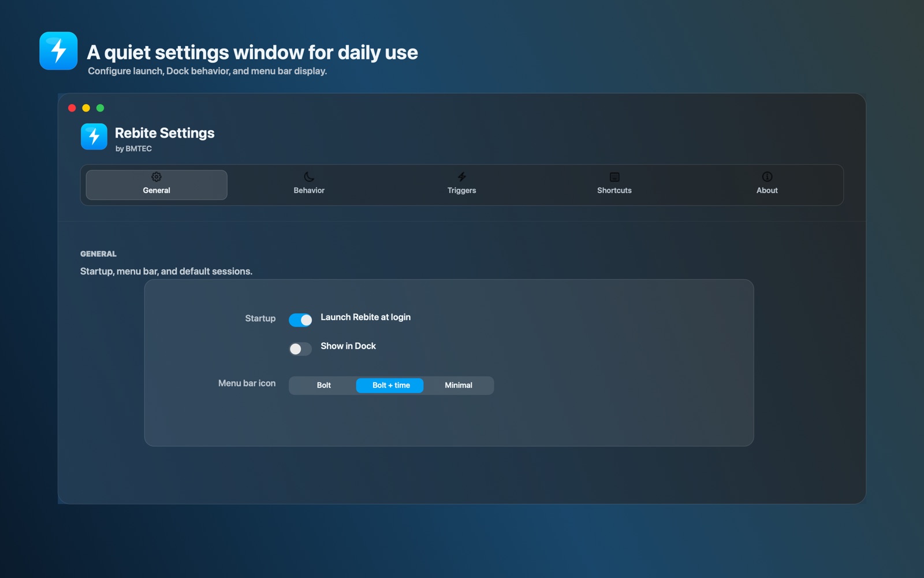The image size is (924, 578).
Task: Click the Launch Rebite at login label
Action: coord(366,317)
